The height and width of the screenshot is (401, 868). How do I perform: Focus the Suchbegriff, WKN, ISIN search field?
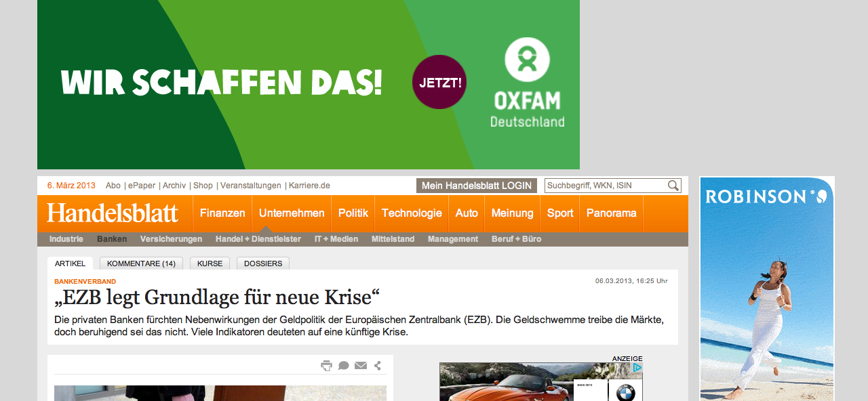click(605, 186)
